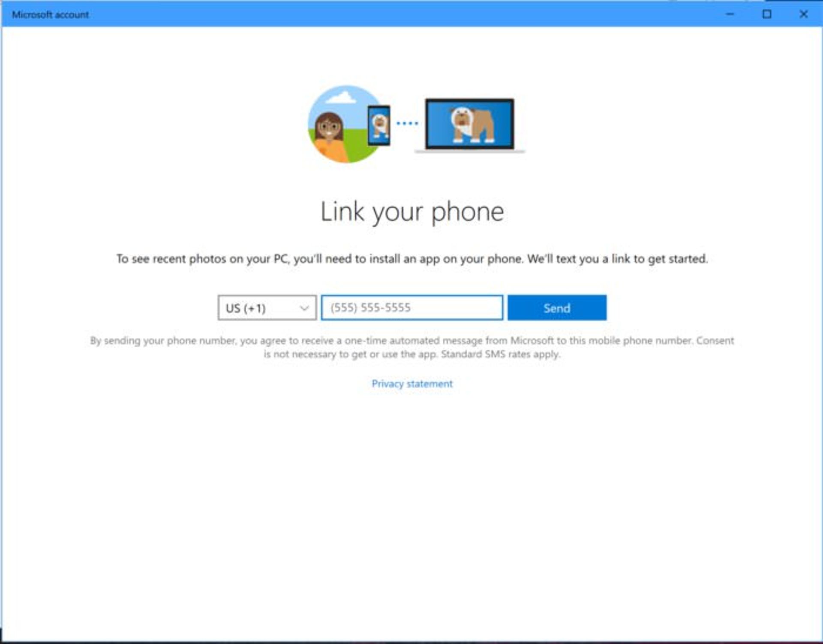Maximize the Microsoft account window

(x=767, y=14)
